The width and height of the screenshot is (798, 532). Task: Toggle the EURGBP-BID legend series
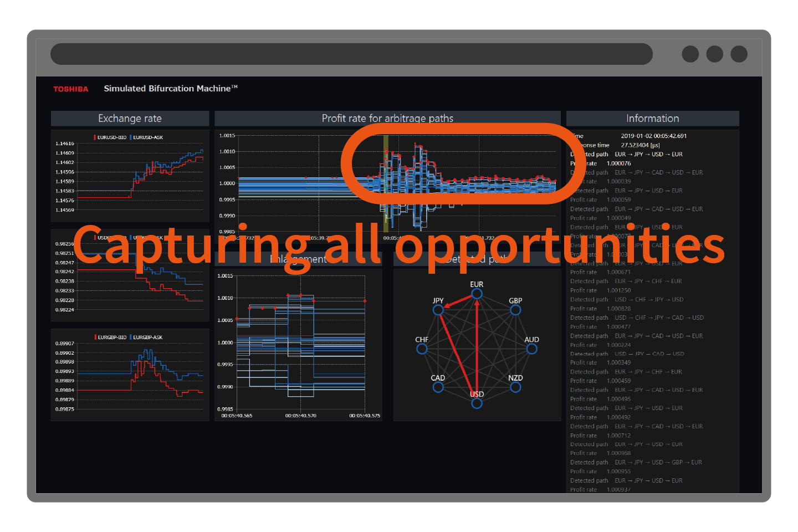point(110,337)
